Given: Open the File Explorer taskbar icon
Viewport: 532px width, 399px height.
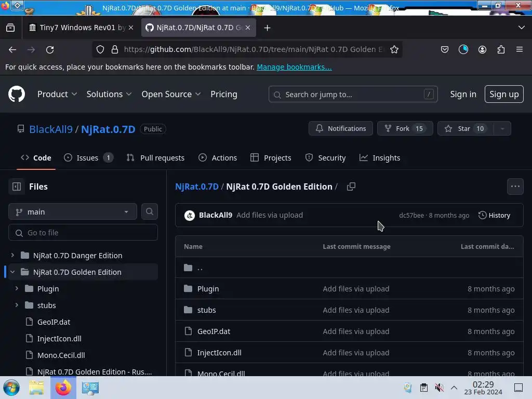Looking at the screenshot, I should (36, 388).
